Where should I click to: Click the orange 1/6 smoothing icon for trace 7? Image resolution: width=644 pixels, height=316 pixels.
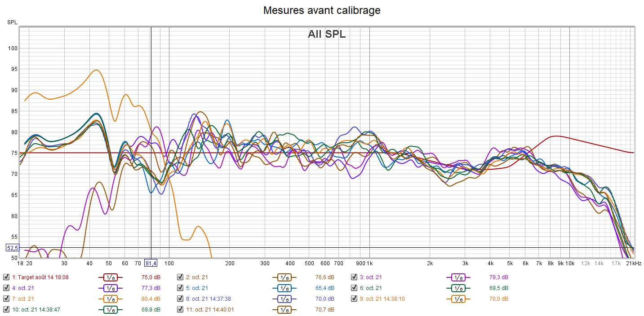pos(110,299)
